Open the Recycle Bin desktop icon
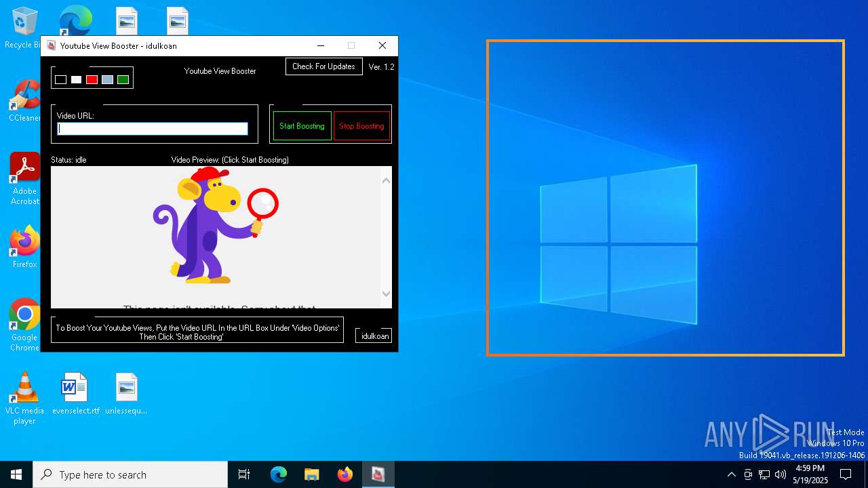868x488 pixels. [x=23, y=28]
